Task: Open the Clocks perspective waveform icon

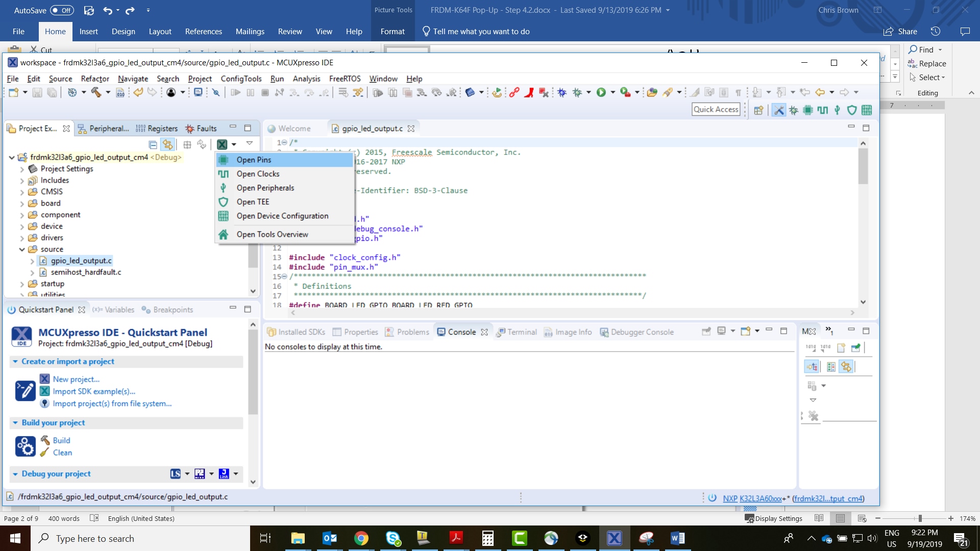Action: point(822,110)
